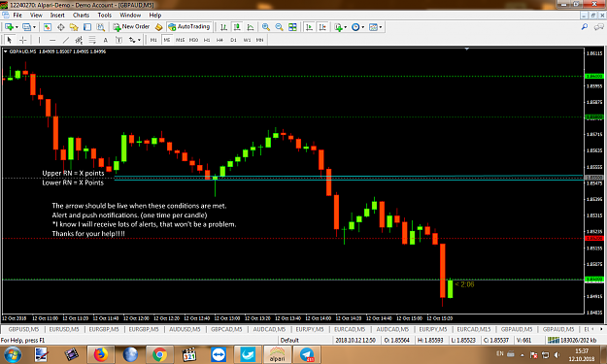Screen dimensions: 607x364
Task: Open the Charts menu
Action: 81,16
